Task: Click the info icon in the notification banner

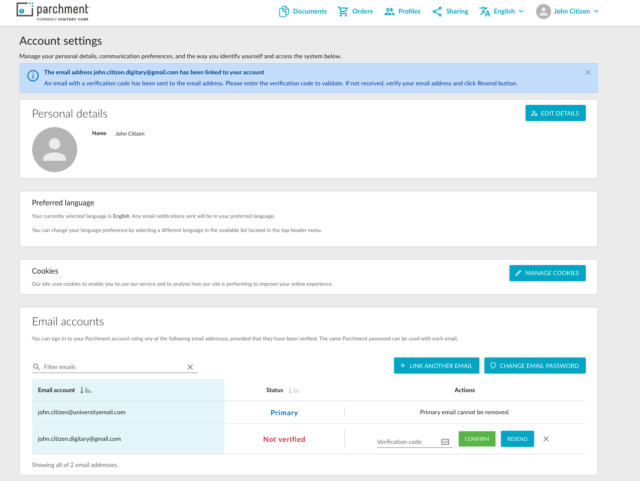Action: point(33,76)
